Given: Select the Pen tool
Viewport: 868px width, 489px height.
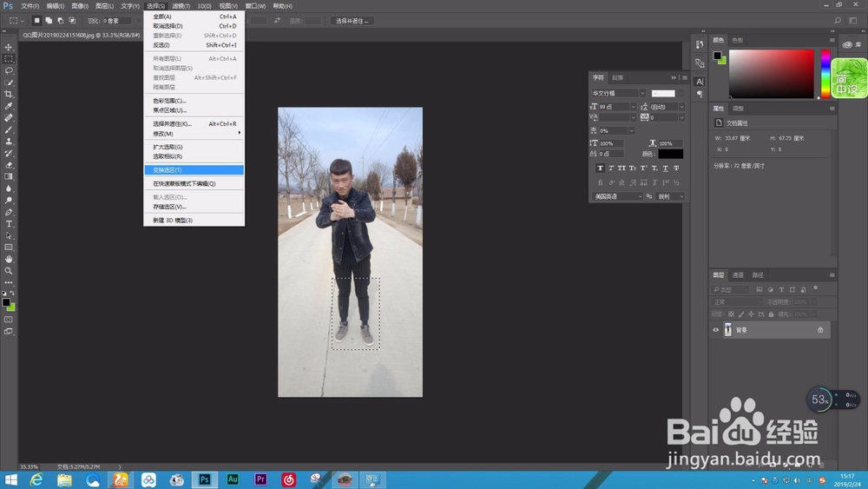Looking at the screenshot, I should click(x=9, y=212).
